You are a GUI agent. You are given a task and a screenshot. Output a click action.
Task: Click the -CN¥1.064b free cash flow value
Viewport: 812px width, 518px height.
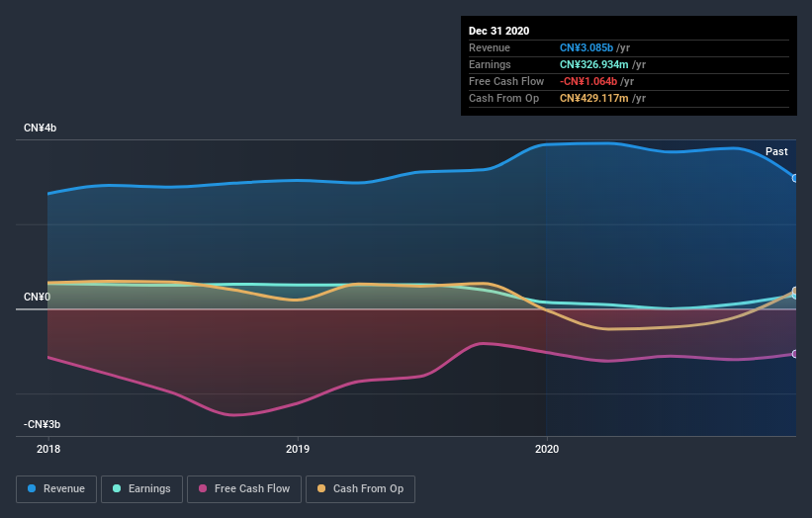tap(588, 81)
